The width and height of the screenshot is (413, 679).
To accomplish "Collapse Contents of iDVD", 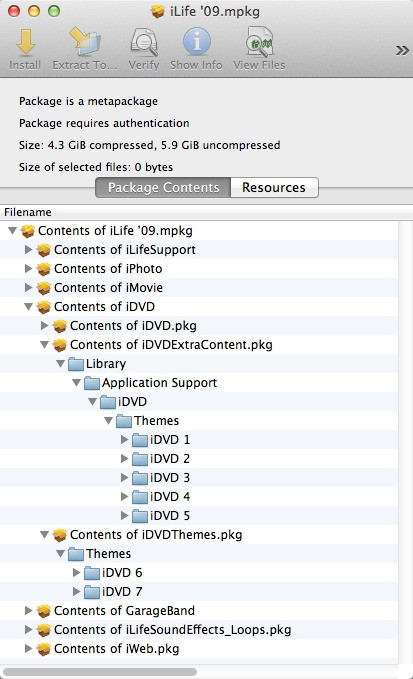I will click(28, 307).
